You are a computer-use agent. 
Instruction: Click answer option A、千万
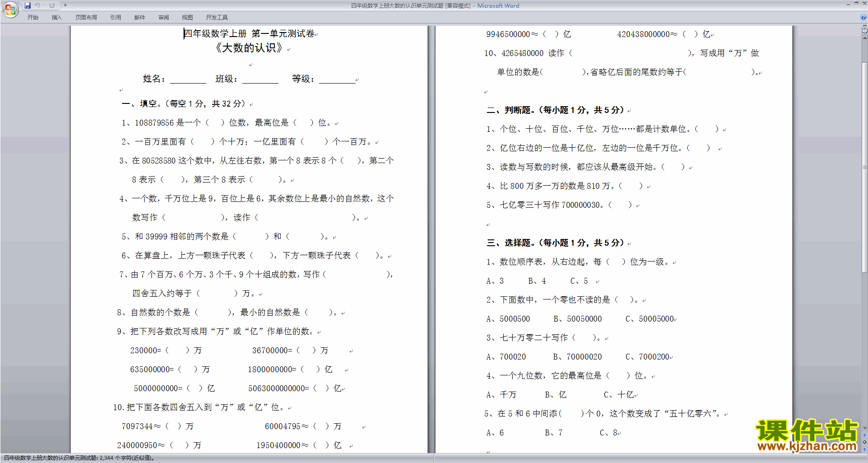click(x=501, y=395)
